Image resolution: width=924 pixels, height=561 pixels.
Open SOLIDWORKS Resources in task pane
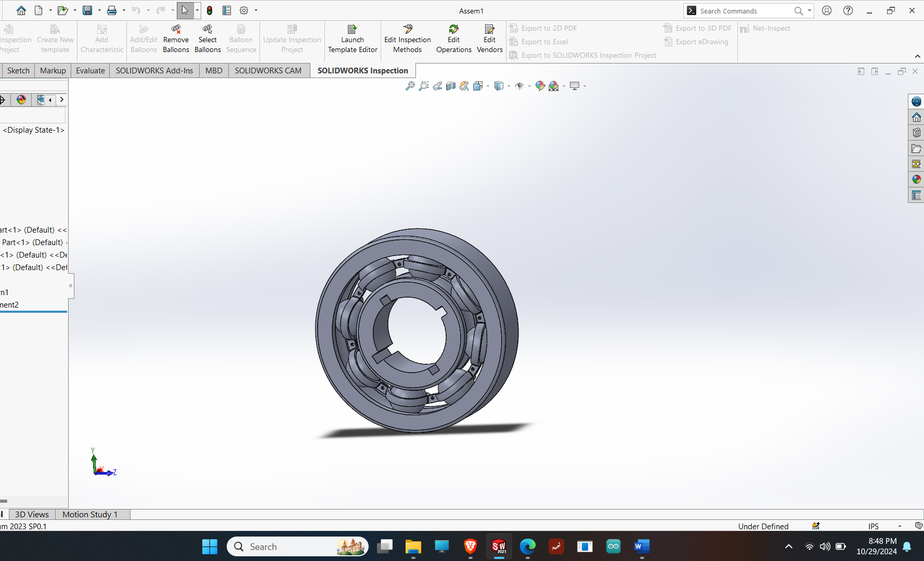pyautogui.click(x=916, y=117)
